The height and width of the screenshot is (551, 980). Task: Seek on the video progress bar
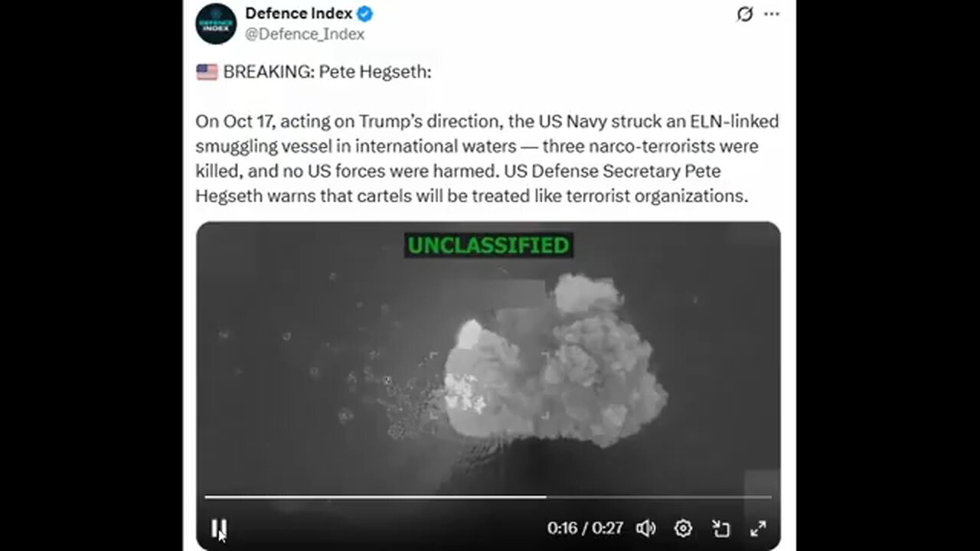click(x=488, y=497)
